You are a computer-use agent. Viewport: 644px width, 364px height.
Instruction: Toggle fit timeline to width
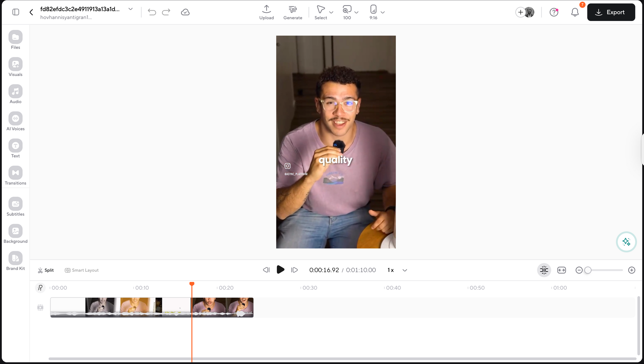(562, 270)
